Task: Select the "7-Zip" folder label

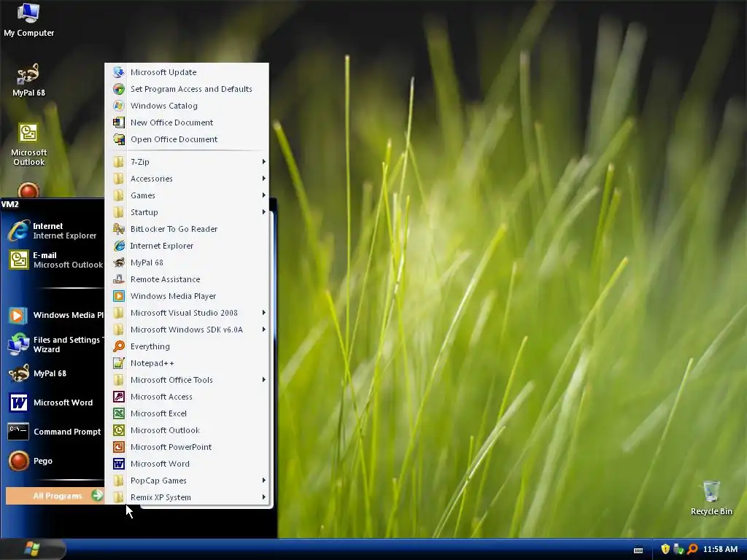Action: [x=140, y=162]
